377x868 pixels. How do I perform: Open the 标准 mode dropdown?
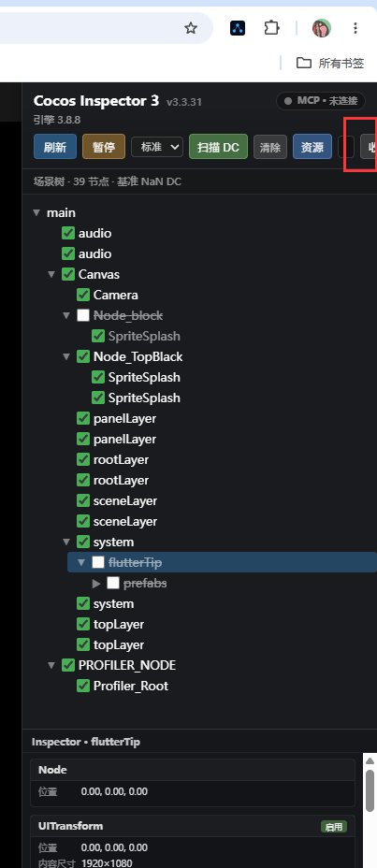157,147
